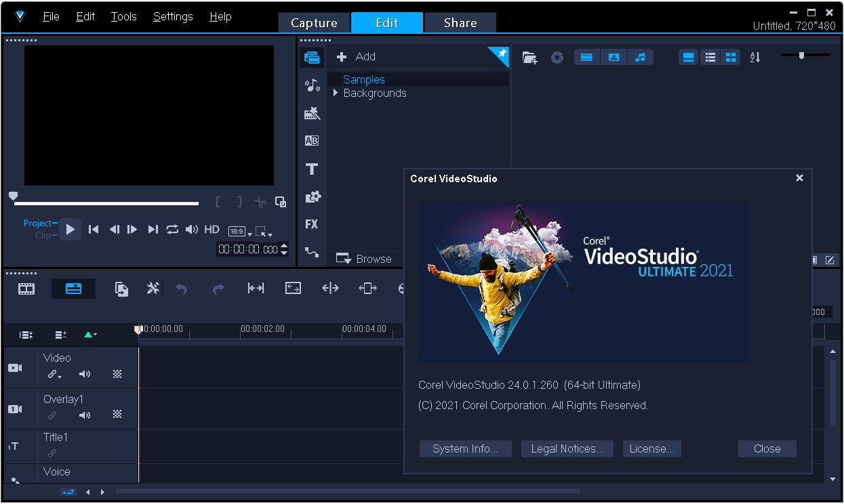The height and width of the screenshot is (504, 844).
Task: Mute the Overlay1 track
Action: (84, 416)
